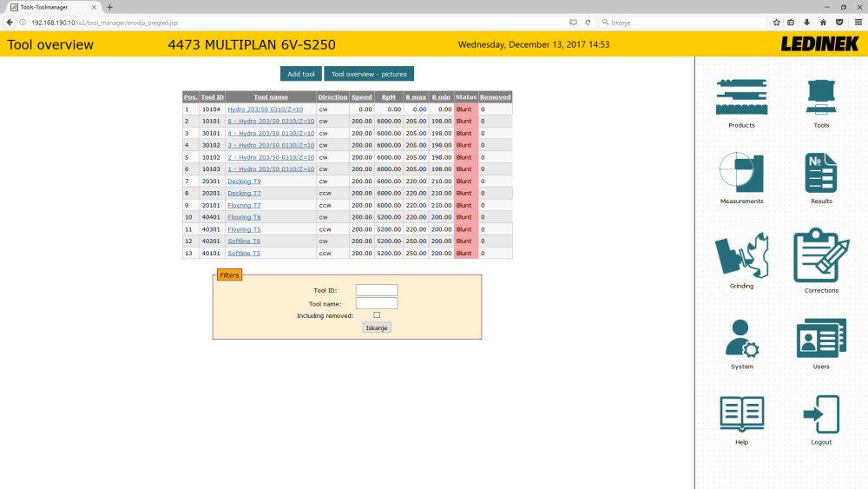The width and height of the screenshot is (868, 489).
Task: Focus the Tool ID filter field
Action: click(377, 290)
